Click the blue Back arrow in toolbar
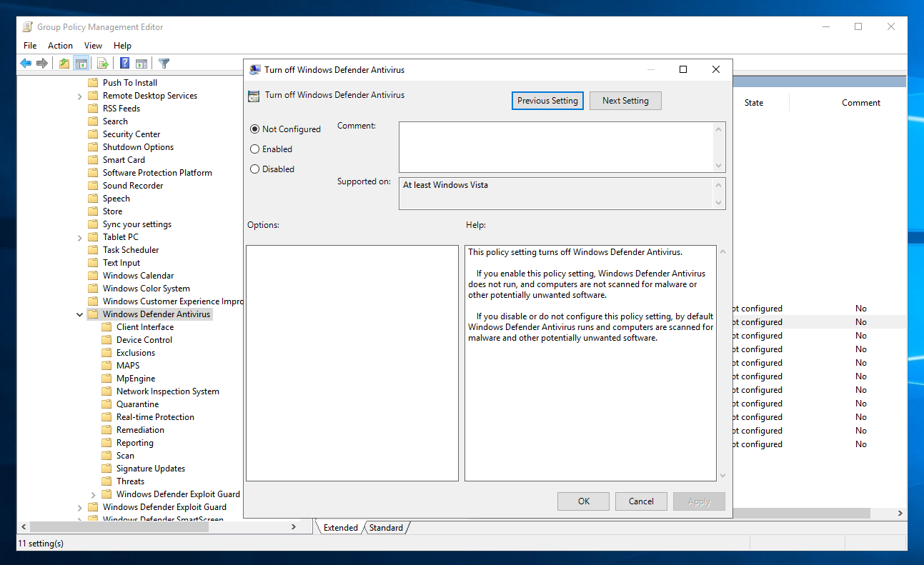 [x=26, y=64]
